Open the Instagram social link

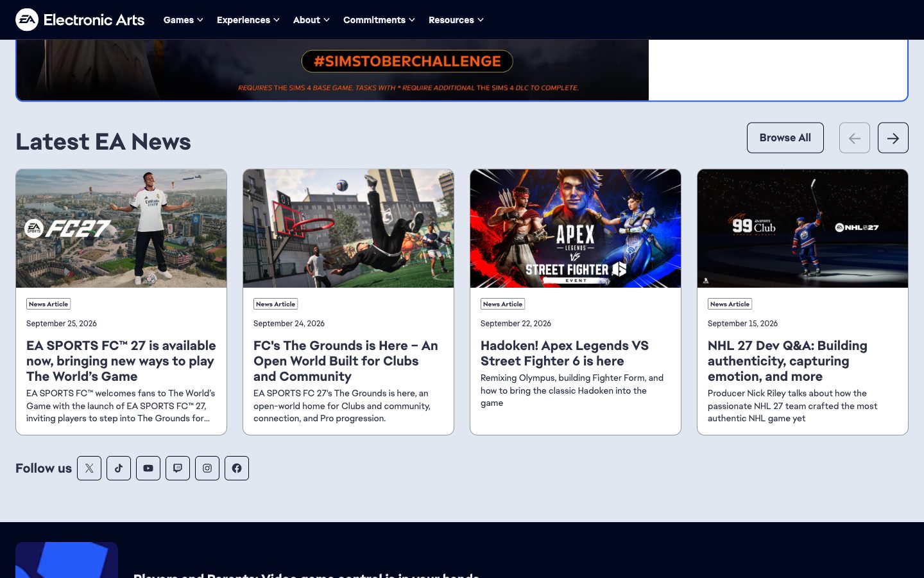[207, 468]
